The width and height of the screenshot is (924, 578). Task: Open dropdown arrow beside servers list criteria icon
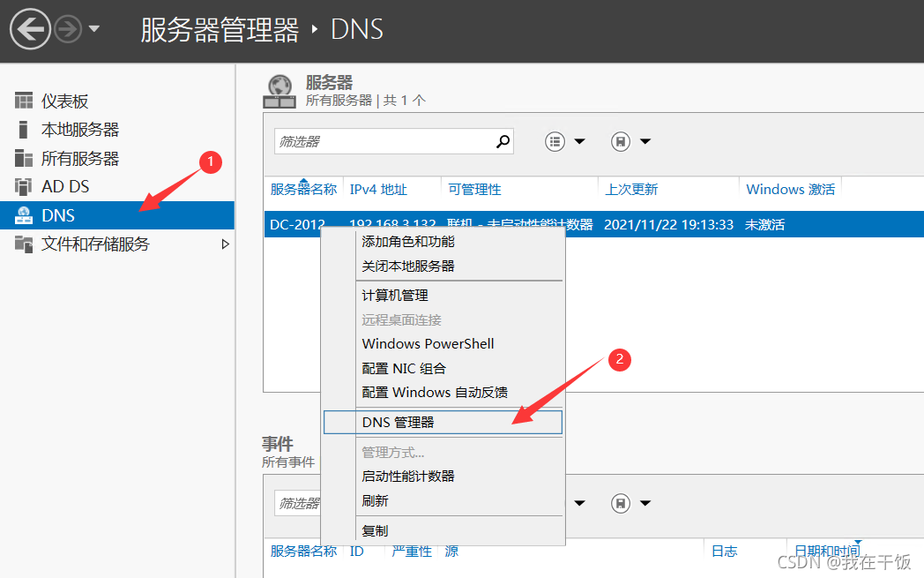[580, 141]
